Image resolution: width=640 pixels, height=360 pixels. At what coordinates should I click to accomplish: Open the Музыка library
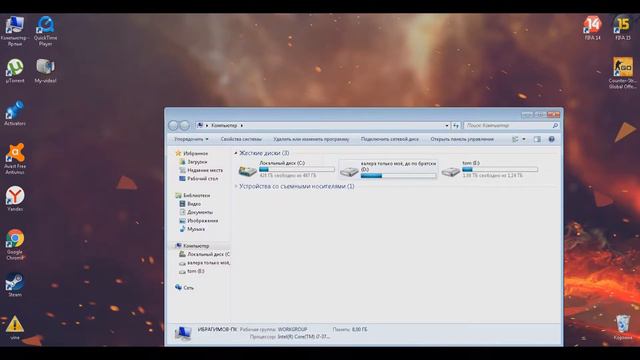coord(196,229)
